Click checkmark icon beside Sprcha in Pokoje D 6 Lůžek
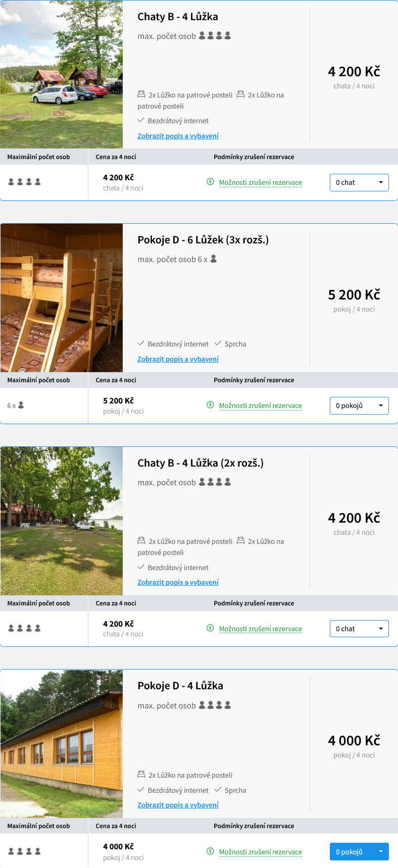This screenshot has width=398, height=868. [x=218, y=343]
